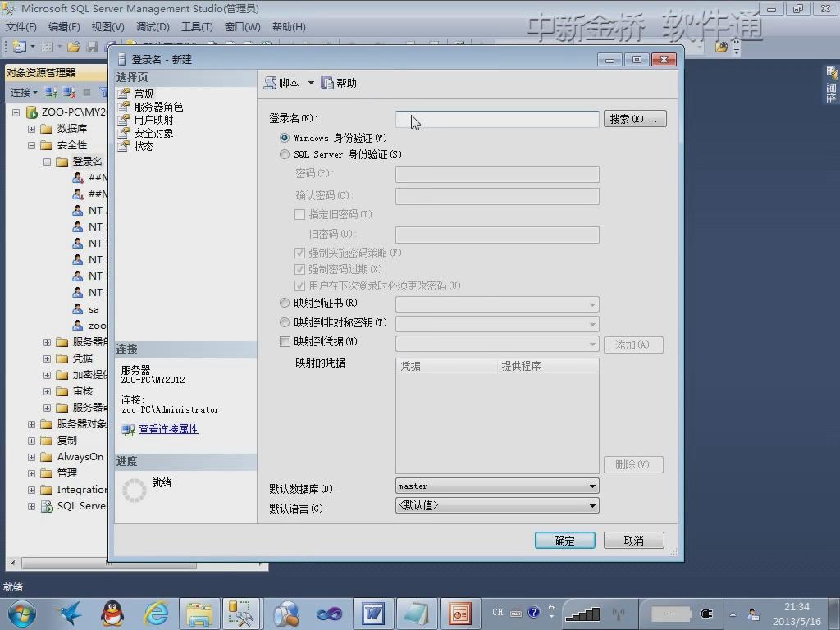The width and height of the screenshot is (840, 630).
Task: Click the hummingbird taskbar icon
Action: tap(69, 614)
